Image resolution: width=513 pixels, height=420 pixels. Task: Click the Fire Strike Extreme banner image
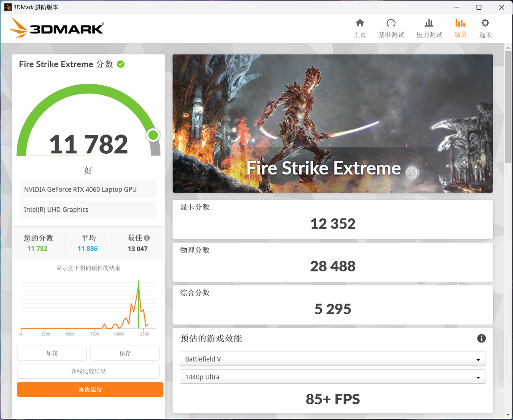tap(332, 123)
